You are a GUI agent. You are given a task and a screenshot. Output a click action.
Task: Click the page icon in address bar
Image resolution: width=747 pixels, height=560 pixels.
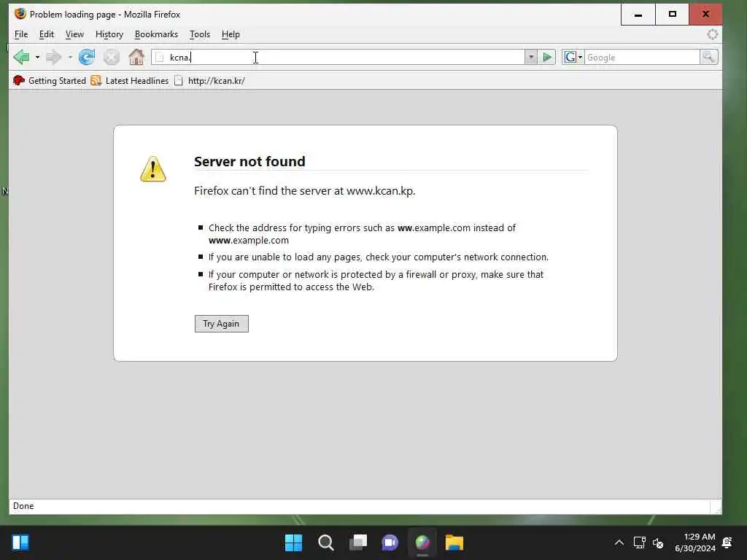[x=160, y=58]
